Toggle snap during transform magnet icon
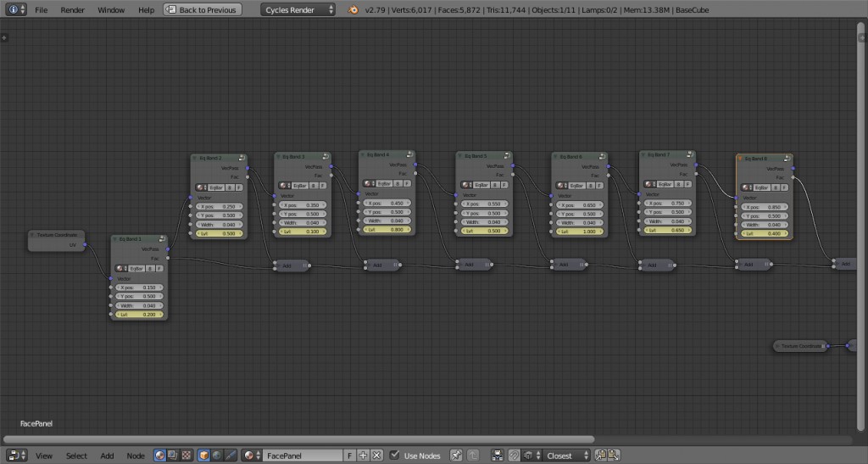This screenshot has height=464, width=868. 515,456
